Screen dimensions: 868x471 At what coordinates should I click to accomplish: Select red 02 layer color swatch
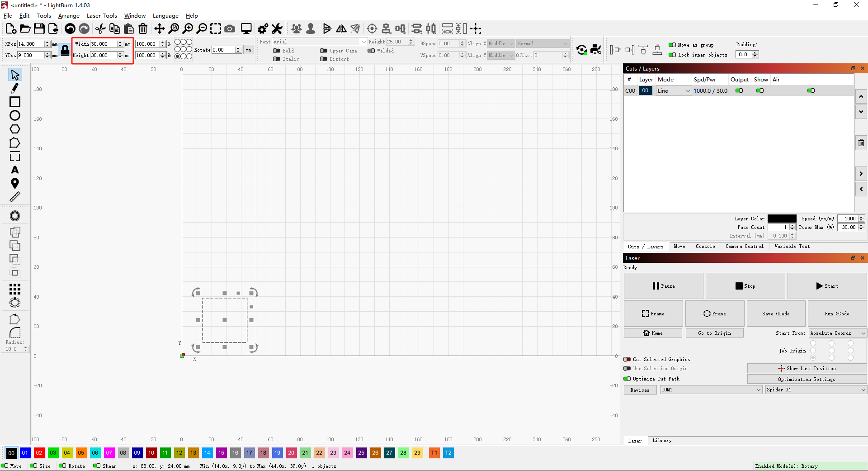[x=39, y=453]
